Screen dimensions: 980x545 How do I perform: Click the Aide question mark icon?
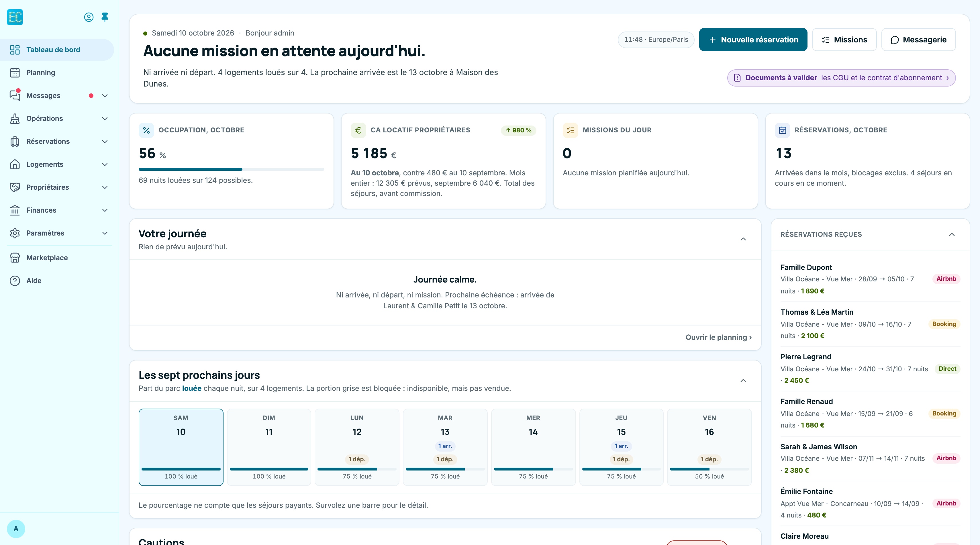15,281
